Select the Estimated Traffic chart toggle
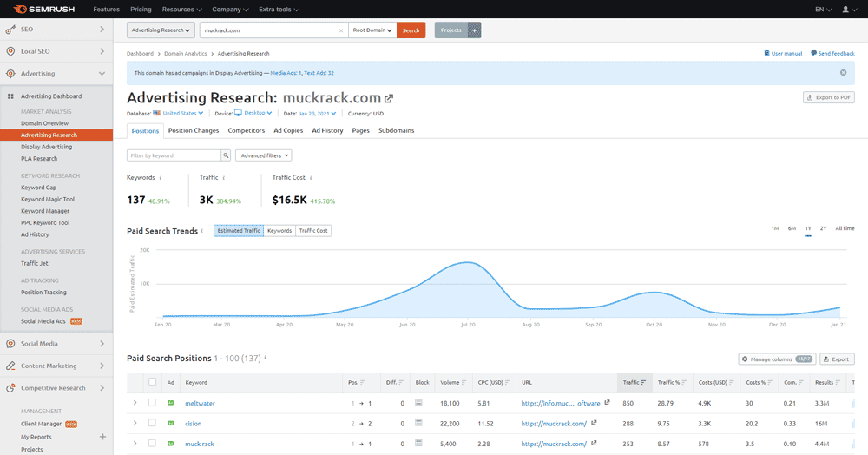Image resolution: width=868 pixels, height=455 pixels. [x=239, y=231]
